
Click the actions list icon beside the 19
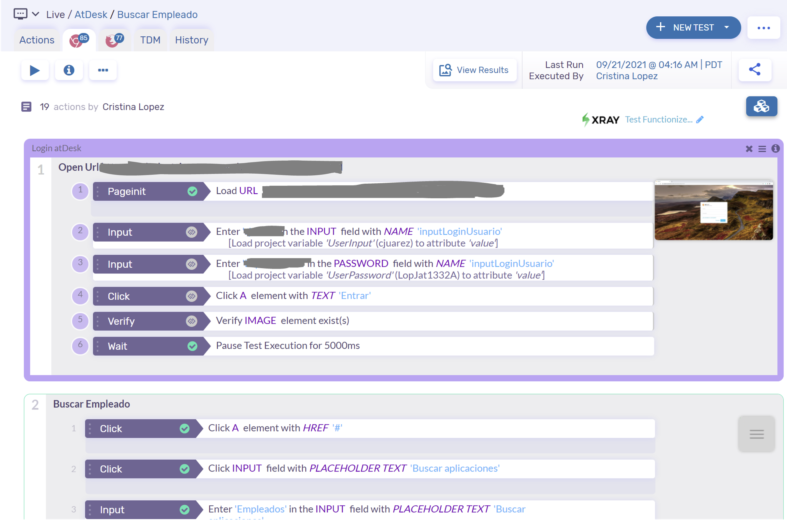[26, 107]
